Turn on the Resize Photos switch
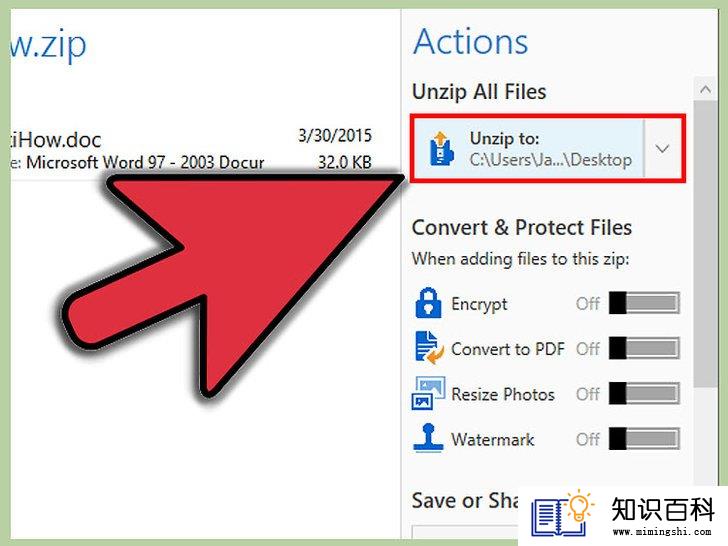728x546 pixels. click(644, 393)
